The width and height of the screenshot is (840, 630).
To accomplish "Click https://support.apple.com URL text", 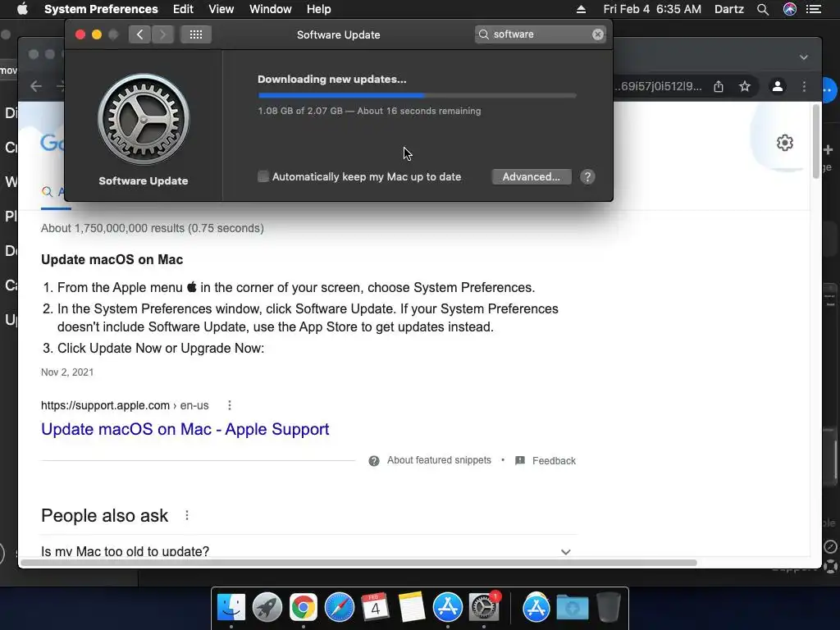I will [x=105, y=405].
